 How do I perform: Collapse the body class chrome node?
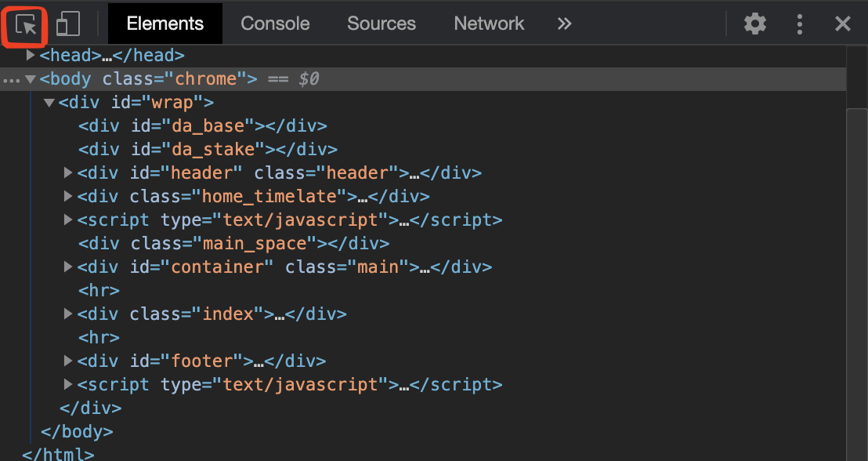coord(31,79)
